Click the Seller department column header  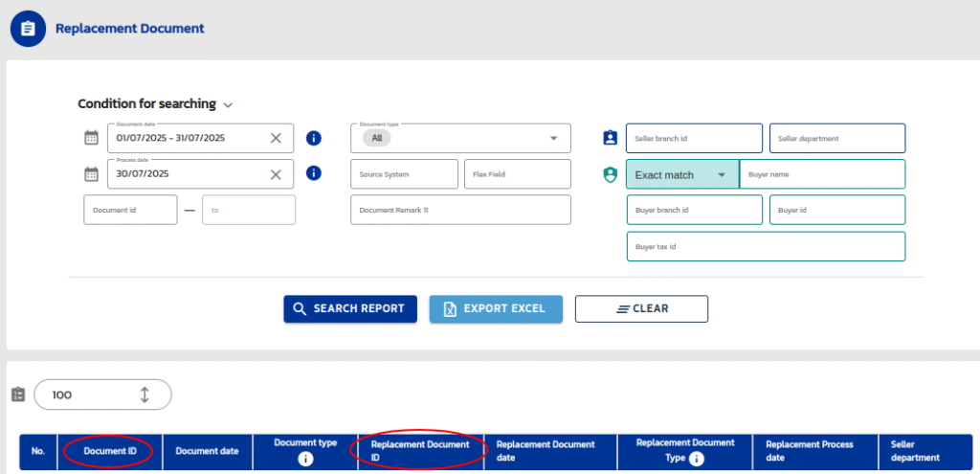[x=925, y=451]
